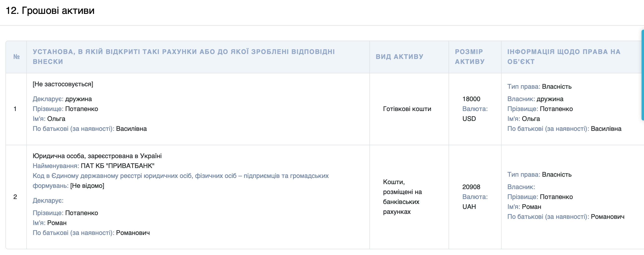The width and height of the screenshot is (644, 255).
Task: Click the ПАТ КБ "ПРИВАТБАНК" institution name
Action: point(118,166)
